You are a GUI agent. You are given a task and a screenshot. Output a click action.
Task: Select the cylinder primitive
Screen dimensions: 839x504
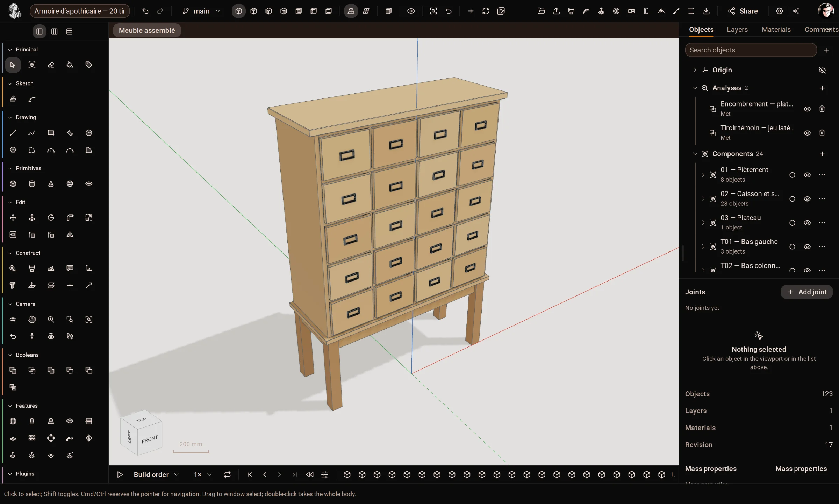[32, 184]
